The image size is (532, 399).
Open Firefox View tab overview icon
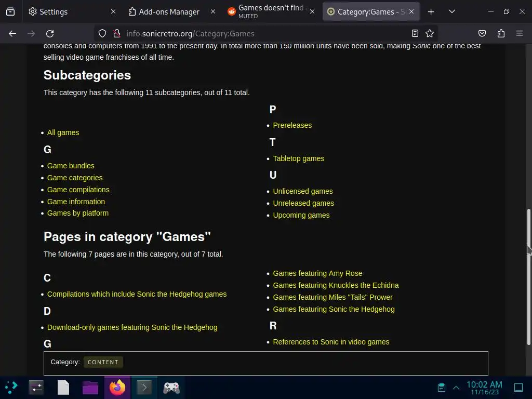10,11
